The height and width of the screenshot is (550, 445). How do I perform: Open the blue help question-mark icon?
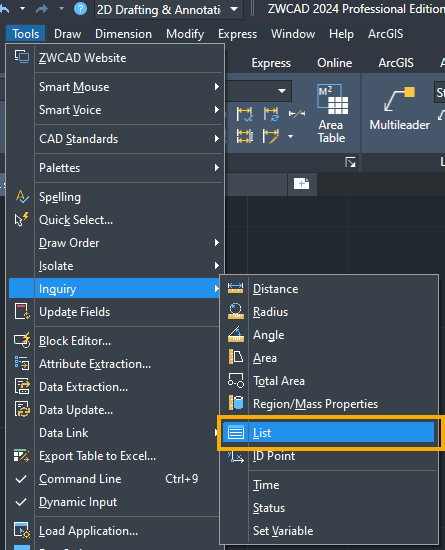[x=80, y=8]
